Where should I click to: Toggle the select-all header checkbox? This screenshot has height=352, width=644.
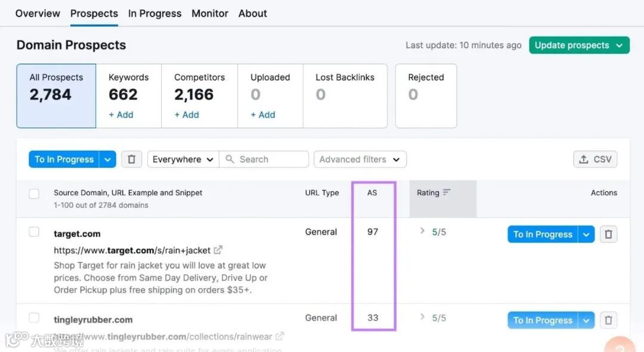click(x=34, y=194)
